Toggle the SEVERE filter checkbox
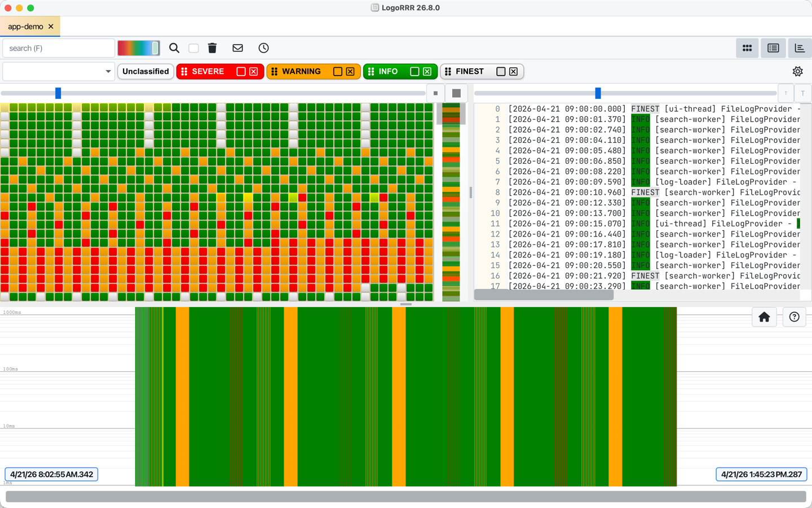The height and width of the screenshot is (508, 812). pyautogui.click(x=241, y=72)
